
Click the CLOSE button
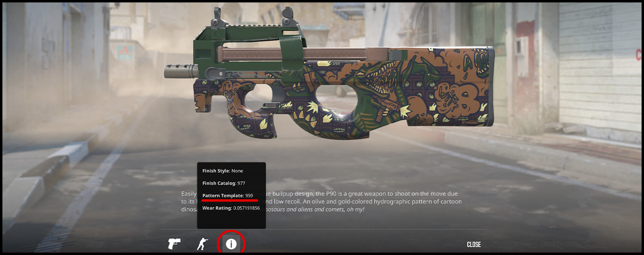(x=474, y=245)
